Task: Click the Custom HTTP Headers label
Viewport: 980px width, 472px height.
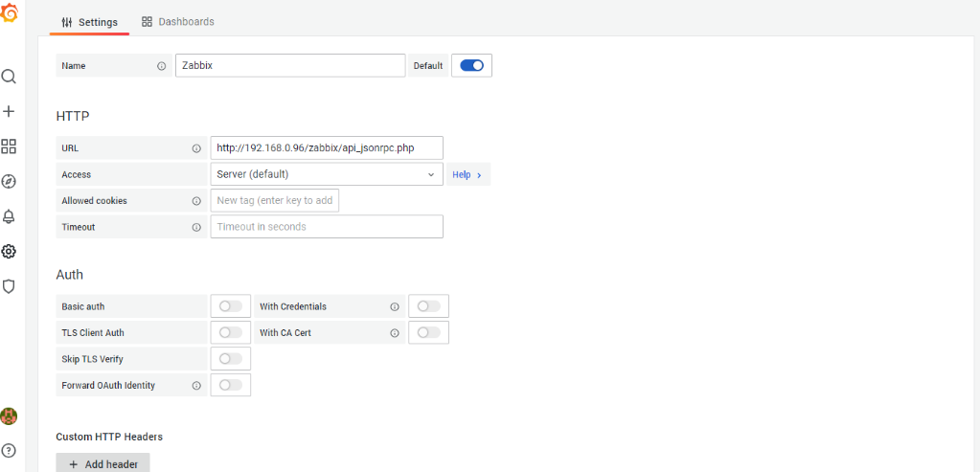Action: (x=109, y=437)
